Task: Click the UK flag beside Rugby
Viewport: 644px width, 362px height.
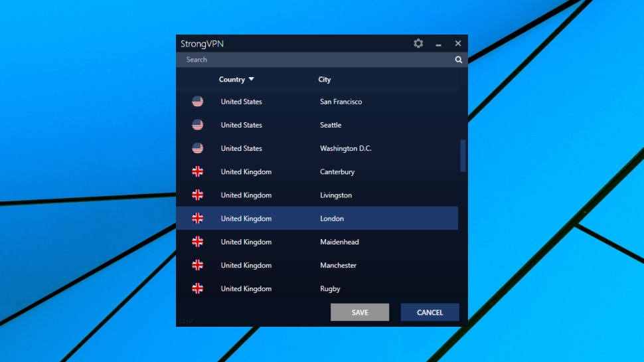Action: 198,289
